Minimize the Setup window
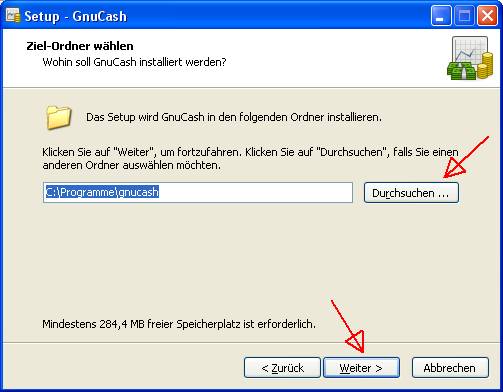The height and width of the screenshot is (392, 503). 441,16
